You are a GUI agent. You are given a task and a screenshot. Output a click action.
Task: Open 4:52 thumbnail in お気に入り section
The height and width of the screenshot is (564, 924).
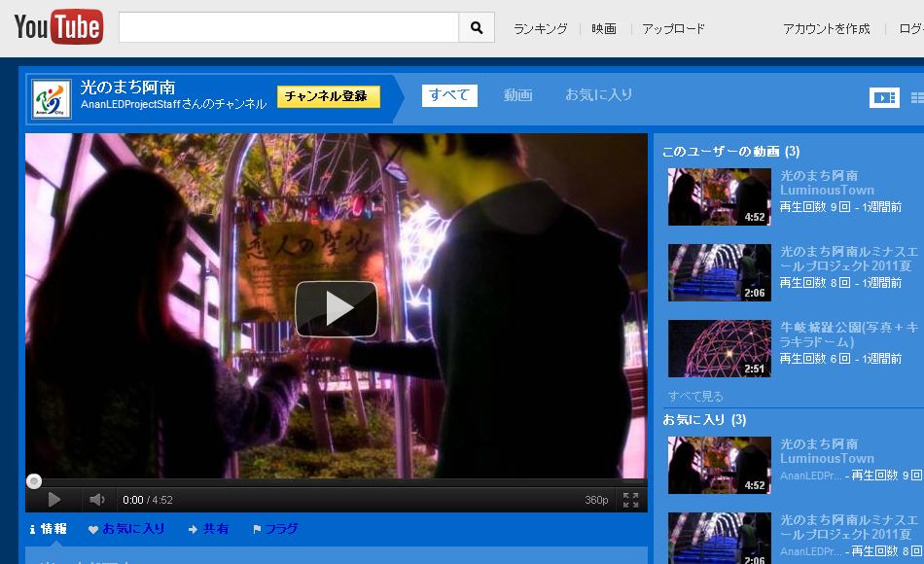point(720,465)
